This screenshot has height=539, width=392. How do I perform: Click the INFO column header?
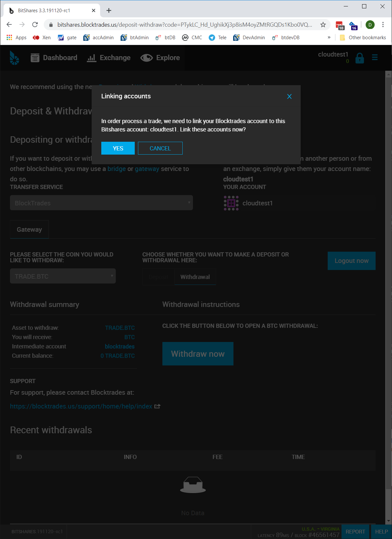[130, 457]
